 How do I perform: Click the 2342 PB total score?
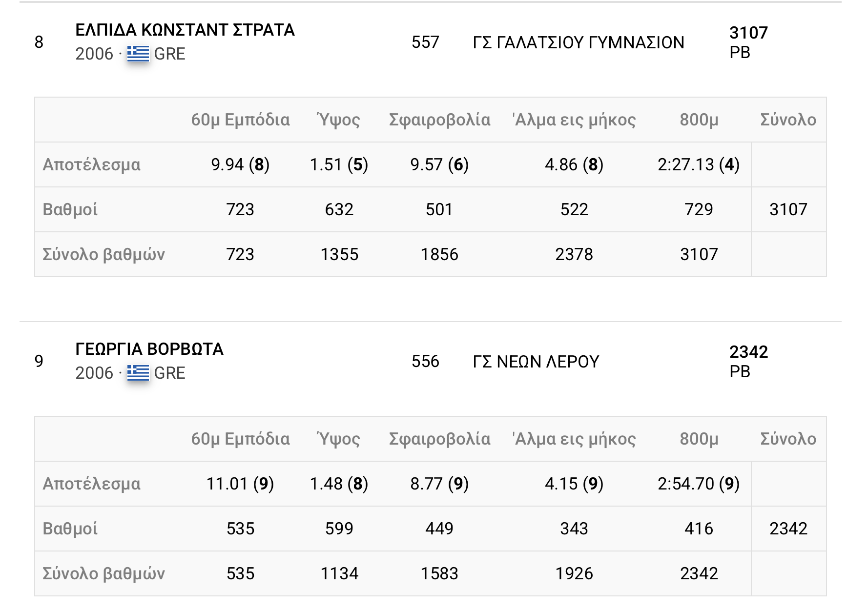(748, 362)
